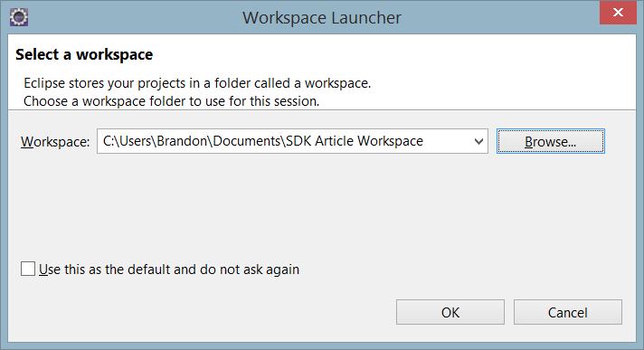Close the Workspace Launcher with the red X
Viewport: 644px width, 350px height.
click(x=618, y=13)
